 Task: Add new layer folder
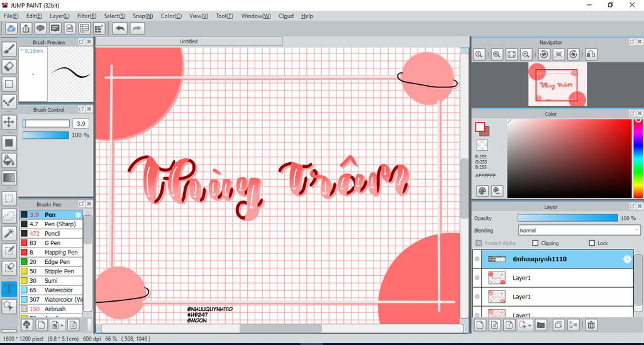540,325
